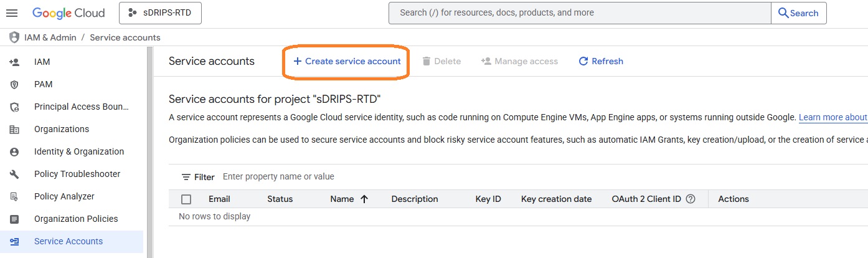Click the Description column header
The width and height of the screenshot is (868, 258).
coord(415,199)
